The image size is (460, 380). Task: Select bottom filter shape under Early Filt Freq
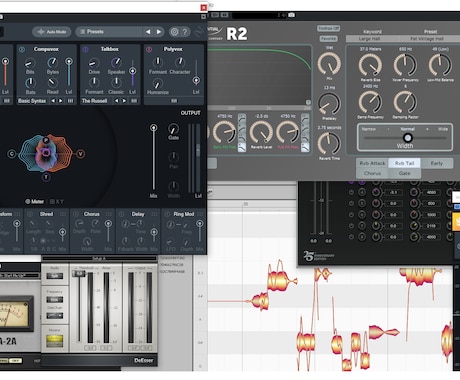242,147
